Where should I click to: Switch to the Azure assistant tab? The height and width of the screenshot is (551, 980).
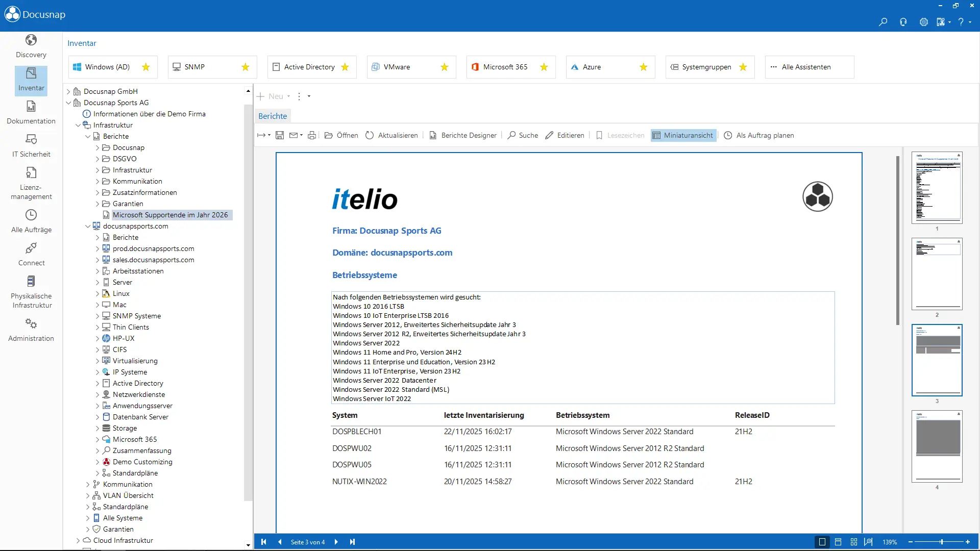[x=593, y=67]
